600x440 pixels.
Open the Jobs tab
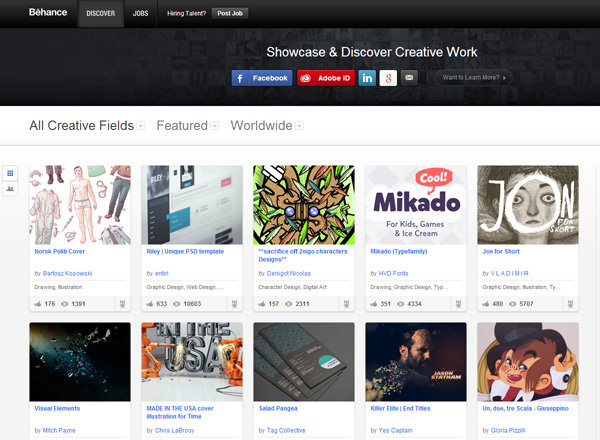pyautogui.click(x=140, y=13)
